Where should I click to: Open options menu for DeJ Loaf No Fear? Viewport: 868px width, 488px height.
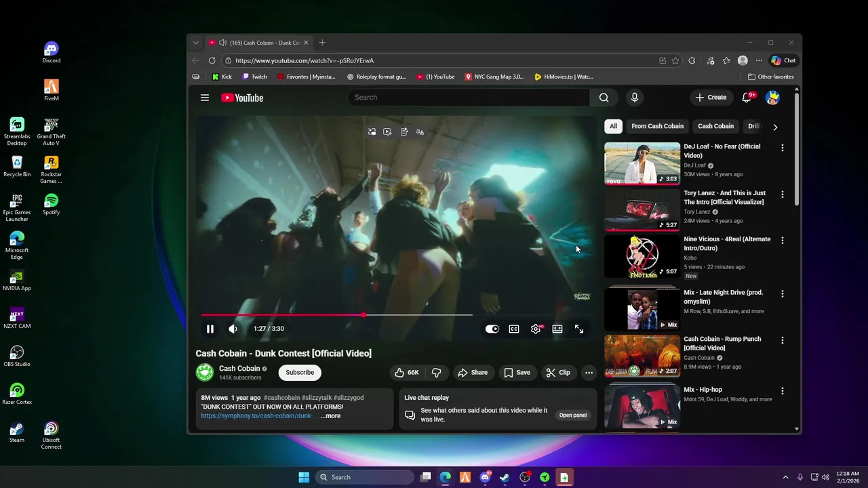tap(783, 148)
